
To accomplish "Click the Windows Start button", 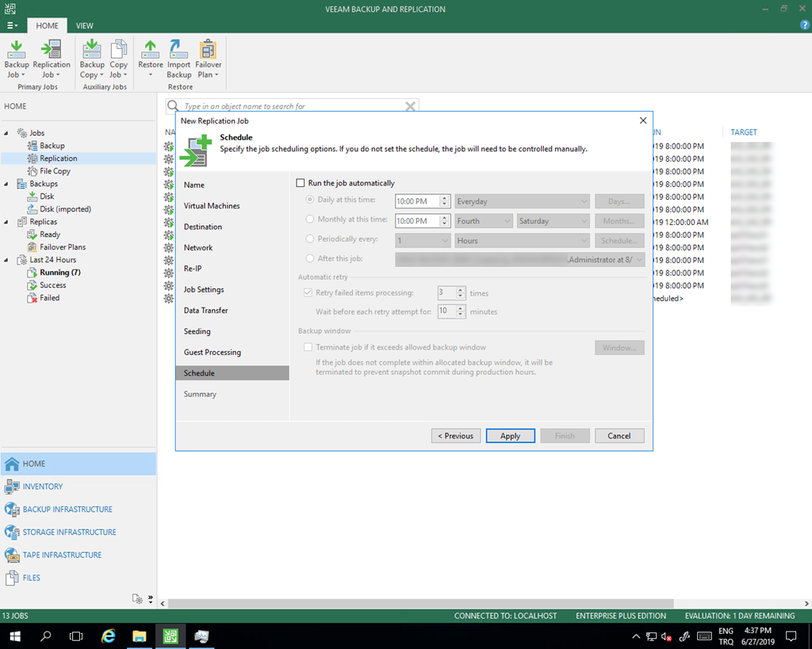I will click(15, 636).
